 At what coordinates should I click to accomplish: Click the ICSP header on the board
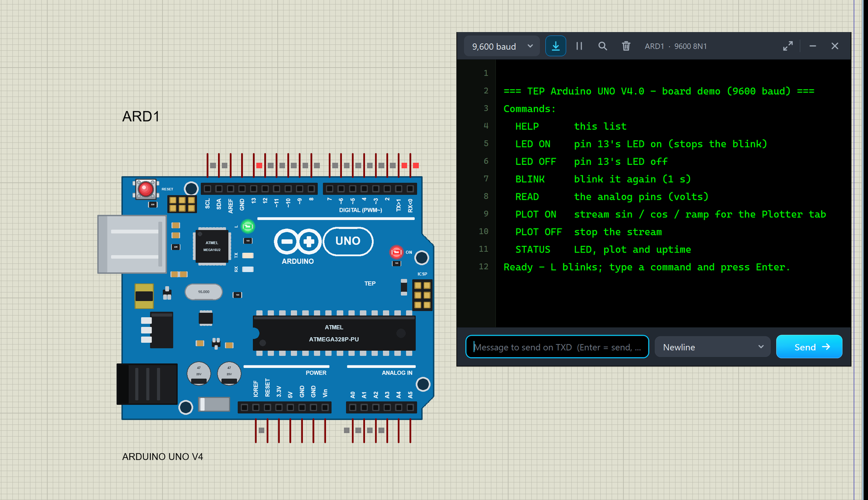[x=422, y=295]
